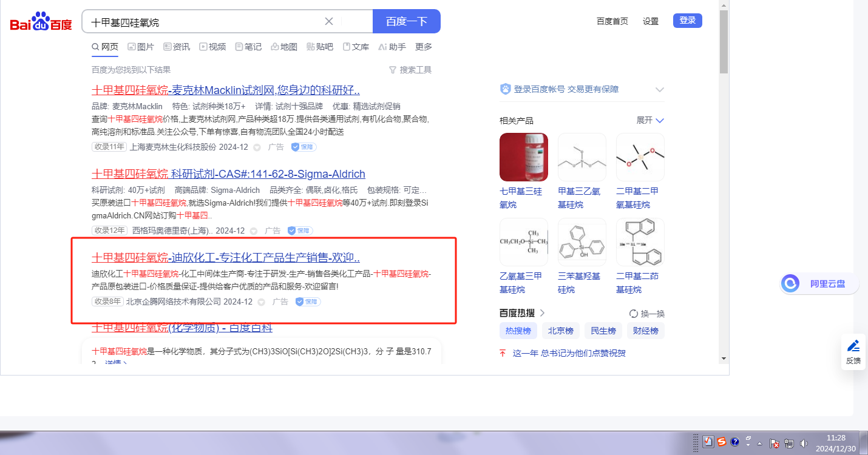
Task: Open 搜索工具 filter options
Action: tap(410, 70)
